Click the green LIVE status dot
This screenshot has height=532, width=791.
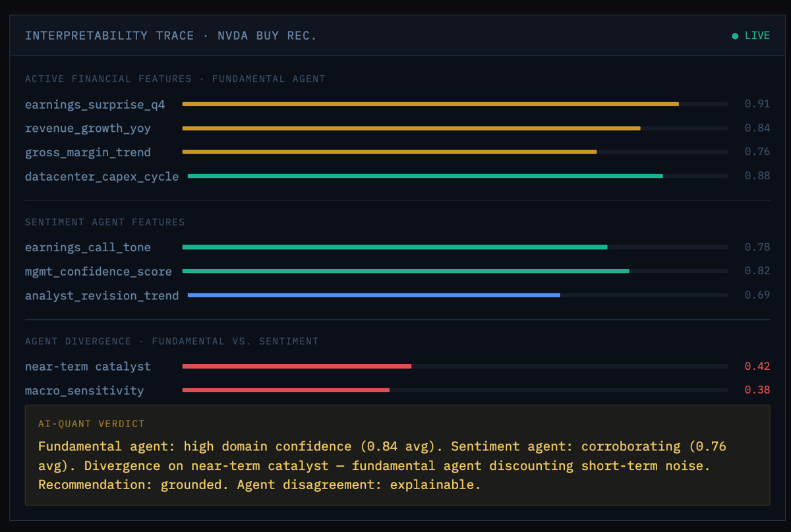735,36
